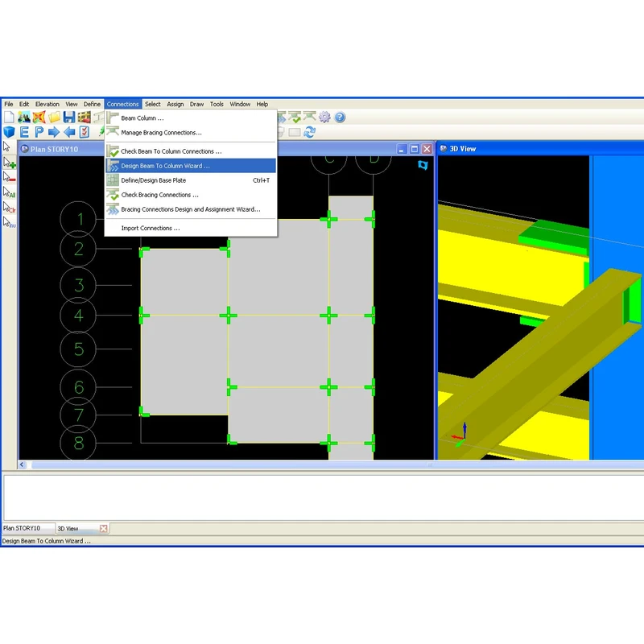Open the Assign menu

[175, 104]
